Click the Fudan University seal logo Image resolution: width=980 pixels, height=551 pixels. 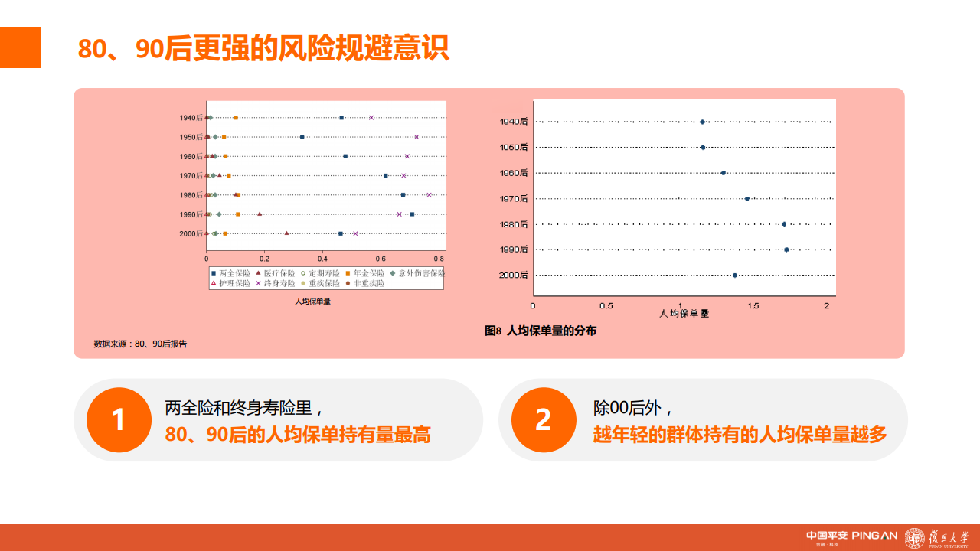(914, 538)
